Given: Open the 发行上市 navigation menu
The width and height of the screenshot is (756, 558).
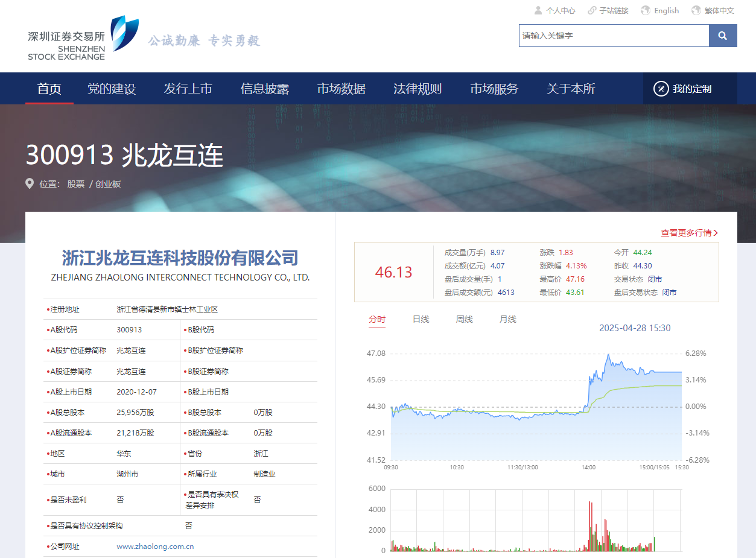Looking at the screenshot, I should tap(188, 89).
